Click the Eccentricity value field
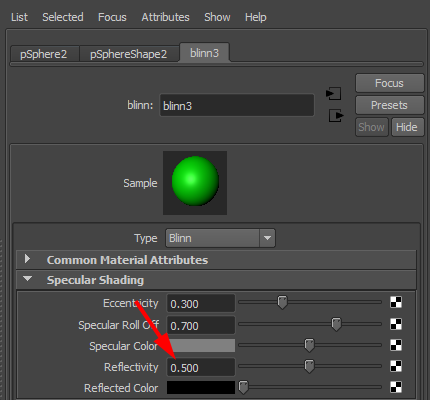Screen dimensions: 430x400 point(201,303)
